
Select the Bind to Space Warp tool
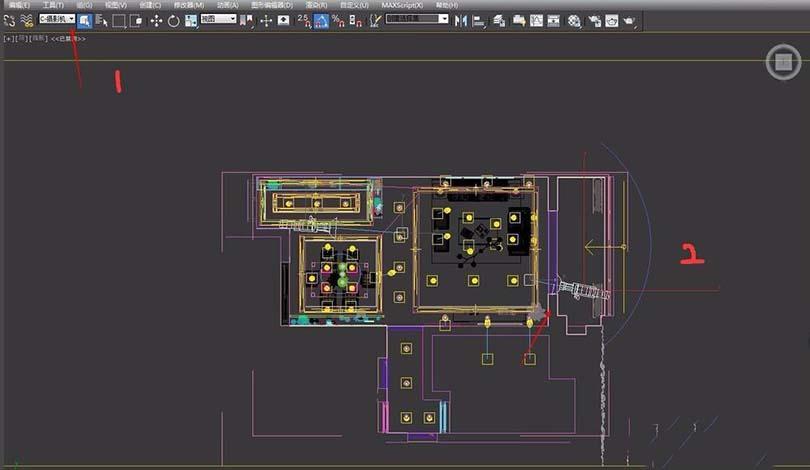point(26,21)
